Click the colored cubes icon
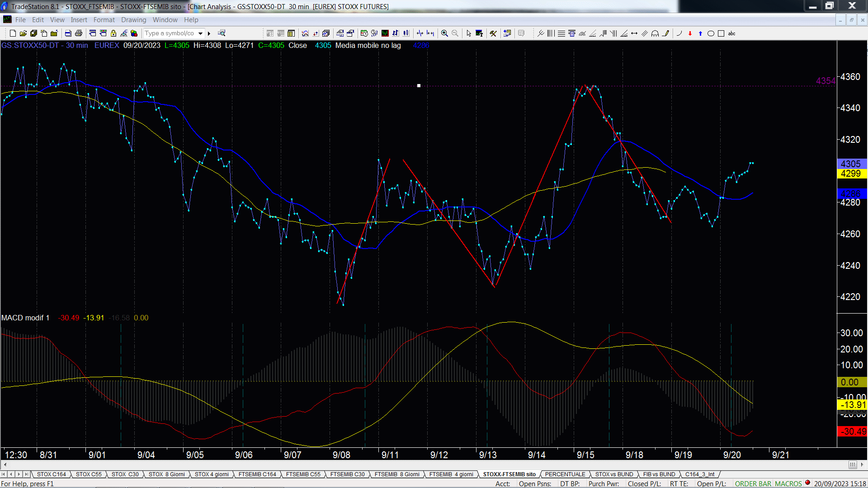 134,33
